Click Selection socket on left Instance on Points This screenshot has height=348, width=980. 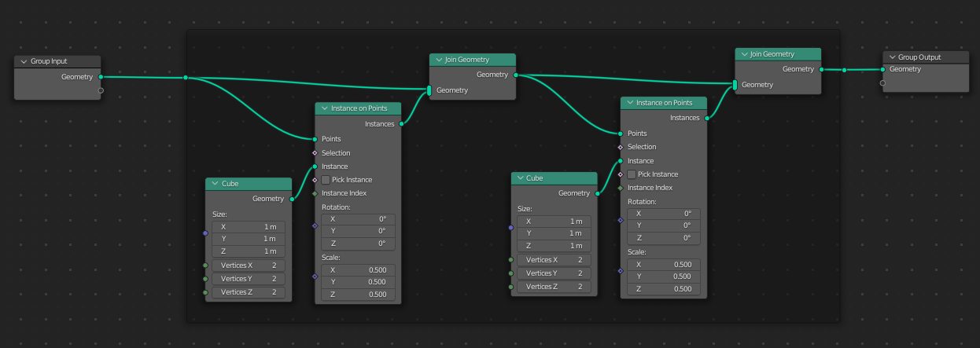315,152
